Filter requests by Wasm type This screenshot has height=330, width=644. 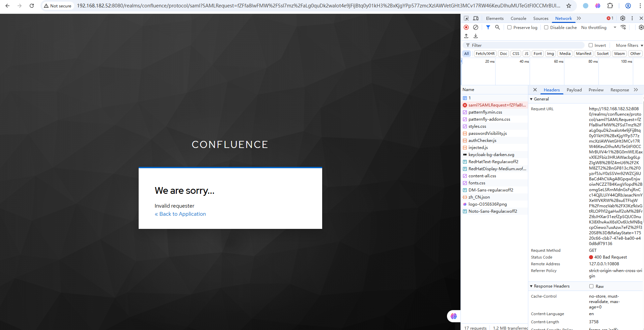619,54
